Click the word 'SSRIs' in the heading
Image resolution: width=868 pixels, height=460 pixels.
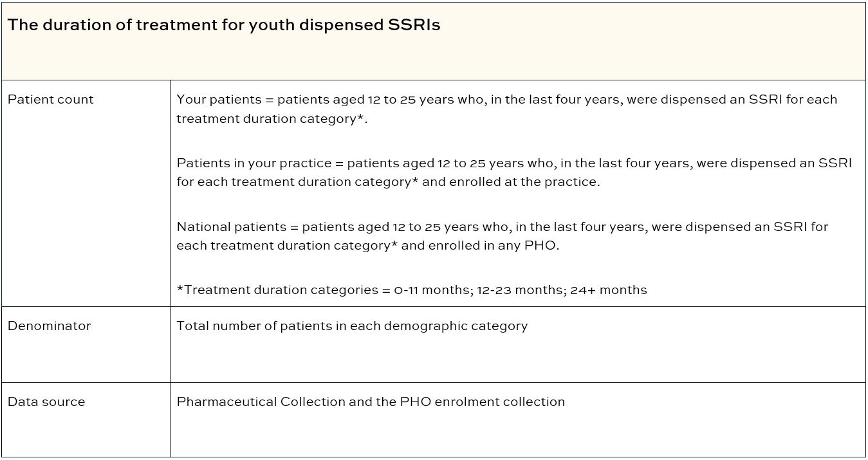pos(414,26)
